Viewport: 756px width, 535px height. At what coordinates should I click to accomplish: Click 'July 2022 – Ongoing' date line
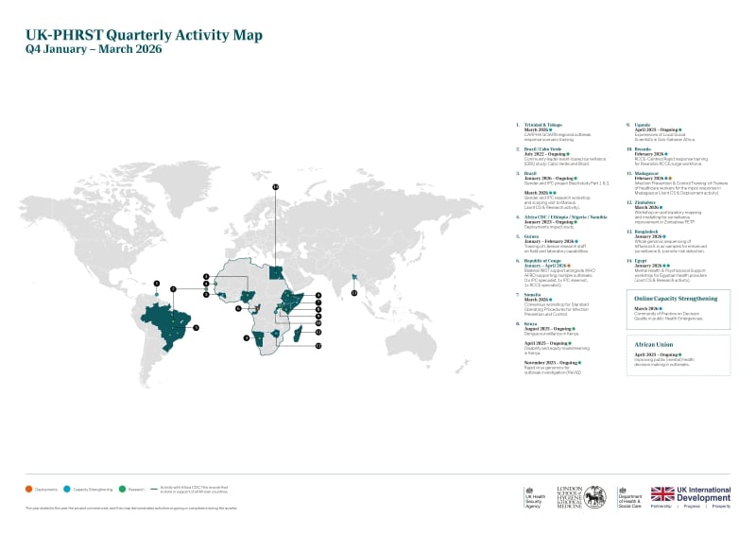pos(545,154)
